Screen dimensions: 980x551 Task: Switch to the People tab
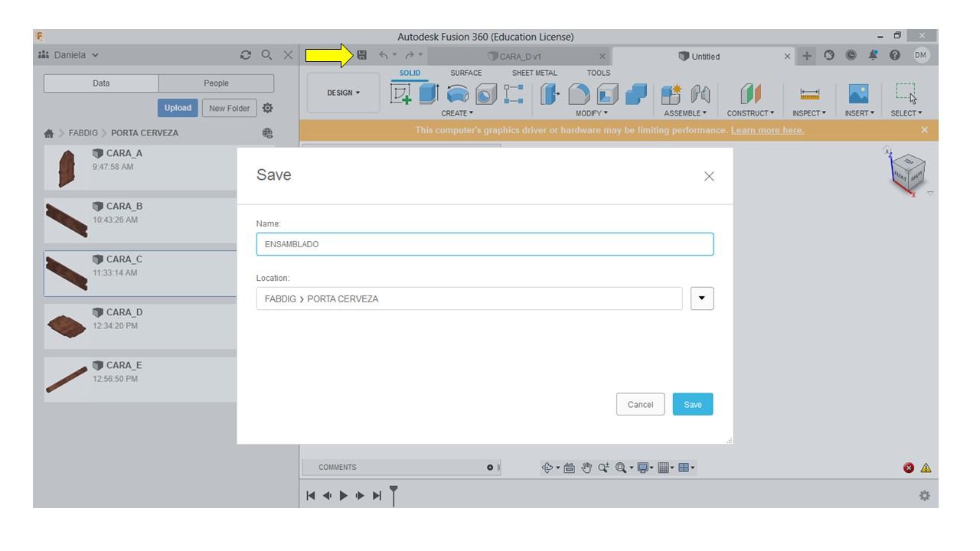(216, 83)
